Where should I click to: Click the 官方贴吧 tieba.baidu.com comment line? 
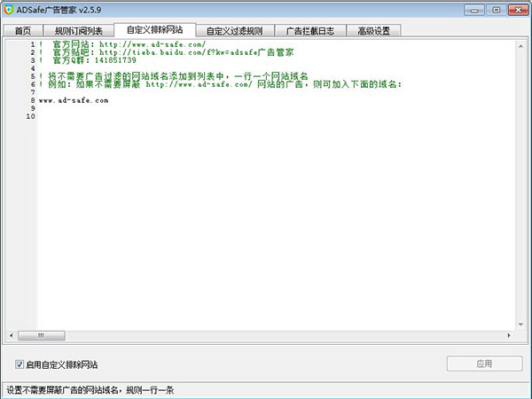coord(160,52)
